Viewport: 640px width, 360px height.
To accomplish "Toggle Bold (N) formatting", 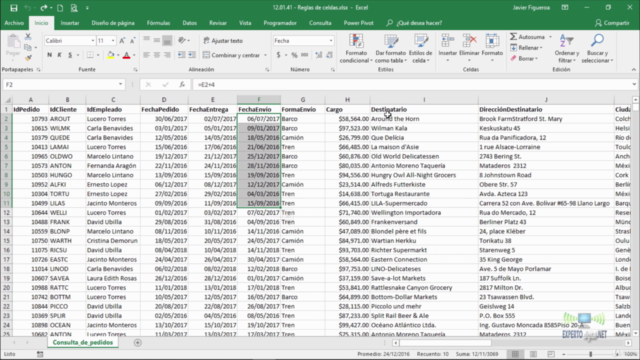I will click(49, 55).
